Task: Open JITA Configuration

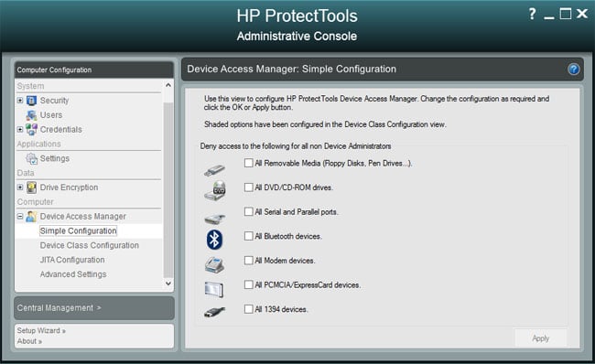Action: (x=72, y=260)
